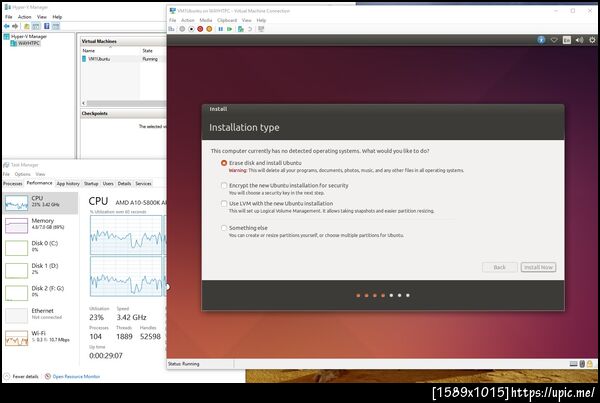The height and width of the screenshot is (403, 600).
Task: Click Show/Hide Console Tree icon in Hyper-V Manager
Action: pyautogui.click(x=36, y=26)
